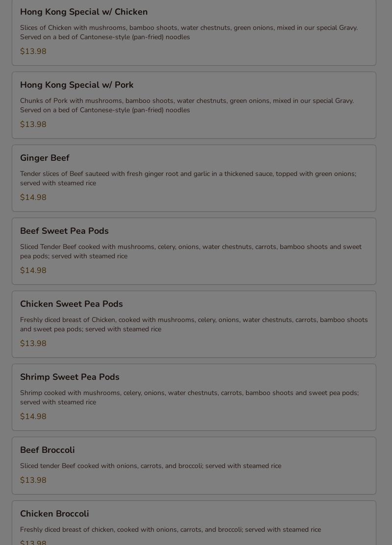This screenshot has width=392, height=545.
Task: Click the $14.98 price under Ginger Beef
Action: pyautogui.click(x=33, y=198)
